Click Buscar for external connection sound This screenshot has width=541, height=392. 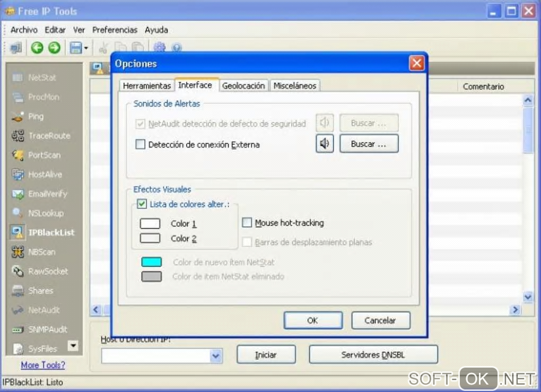(369, 144)
